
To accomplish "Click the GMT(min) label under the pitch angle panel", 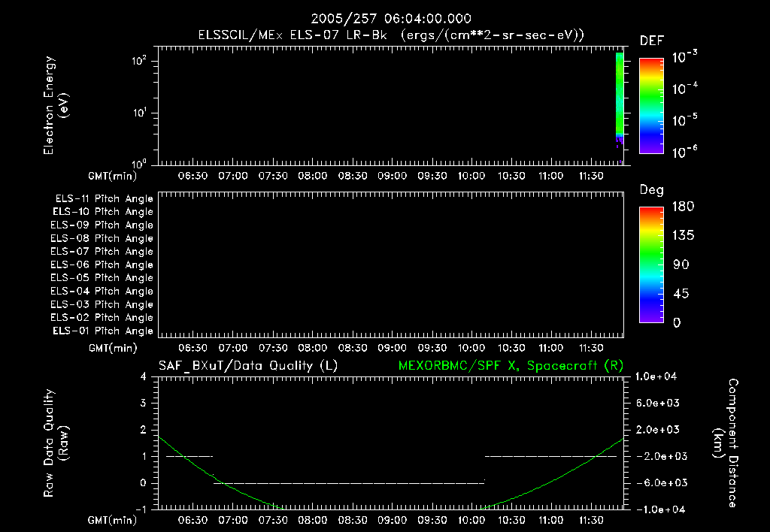I will click(112, 349).
